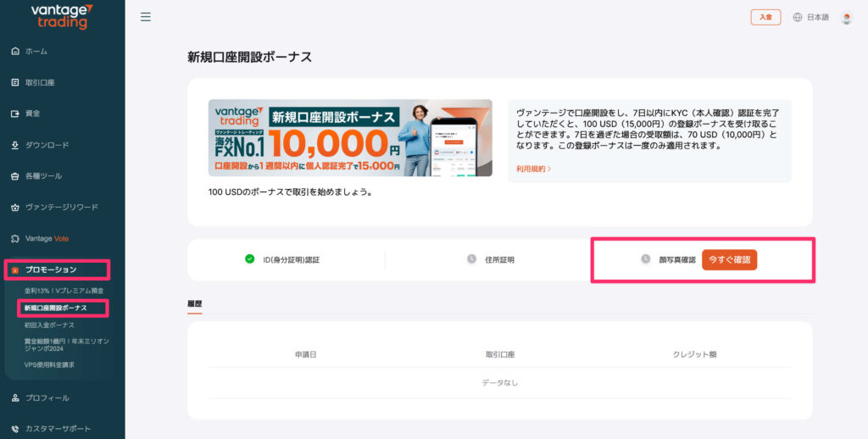
Task: Select 新規口座開設ボーナス in the sidebar
Action: pyautogui.click(x=55, y=308)
